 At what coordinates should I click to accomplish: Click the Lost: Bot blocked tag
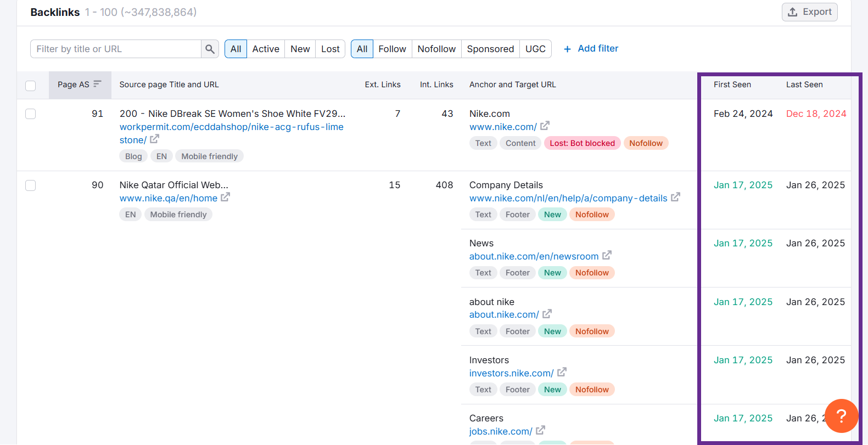pos(583,143)
